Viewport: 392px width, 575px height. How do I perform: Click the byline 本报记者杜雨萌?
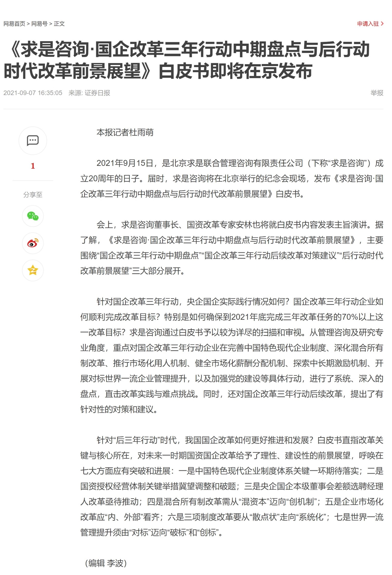coord(125,133)
